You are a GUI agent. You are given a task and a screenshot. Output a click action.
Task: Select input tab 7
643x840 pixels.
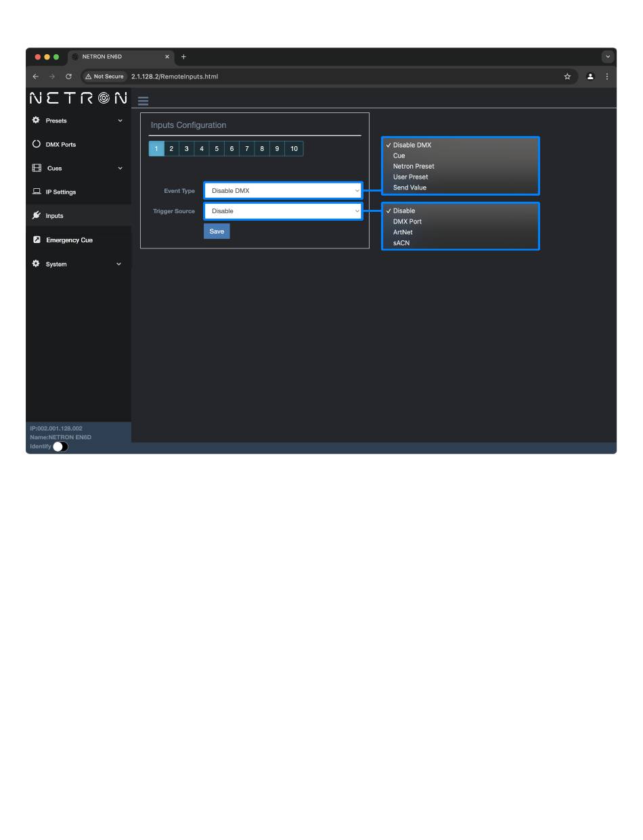(246, 149)
